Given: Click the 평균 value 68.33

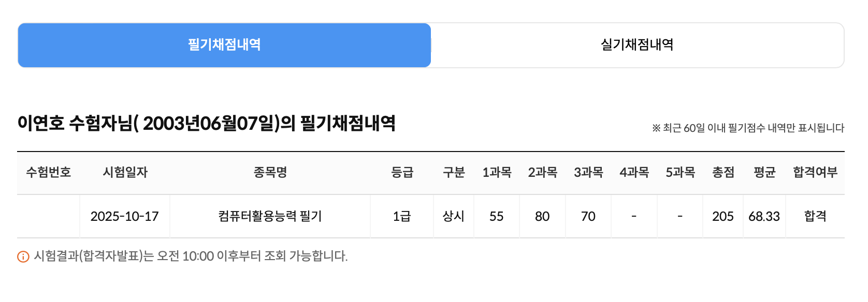Looking at the screenshot, I should [x=764, y=216].
